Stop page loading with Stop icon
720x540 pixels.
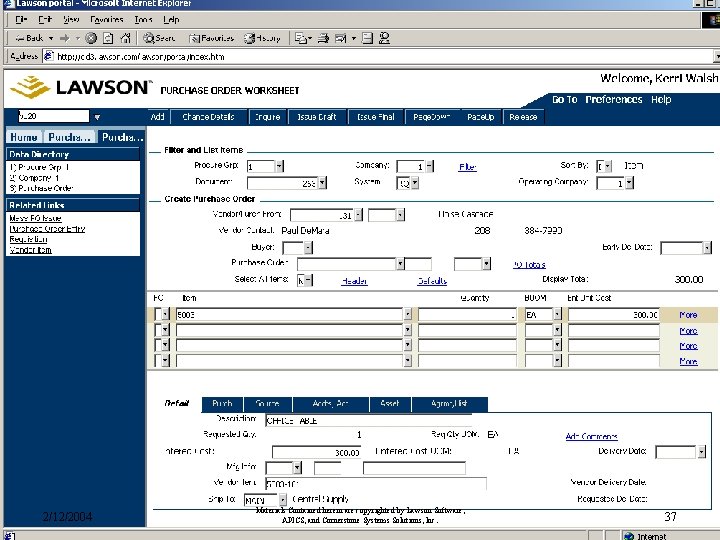coord(91,38)
